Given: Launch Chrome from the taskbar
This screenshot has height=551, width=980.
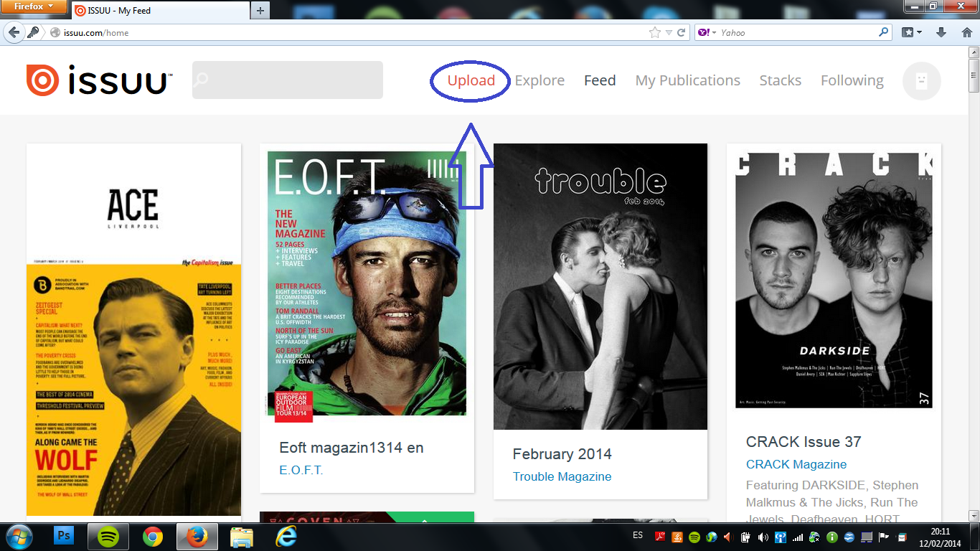Looking at the screenshot, I should (152, 537).
